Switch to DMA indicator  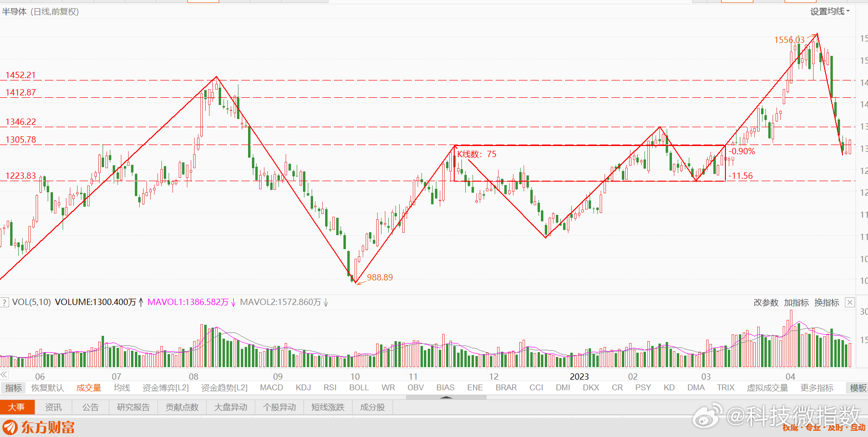(696, 388)
